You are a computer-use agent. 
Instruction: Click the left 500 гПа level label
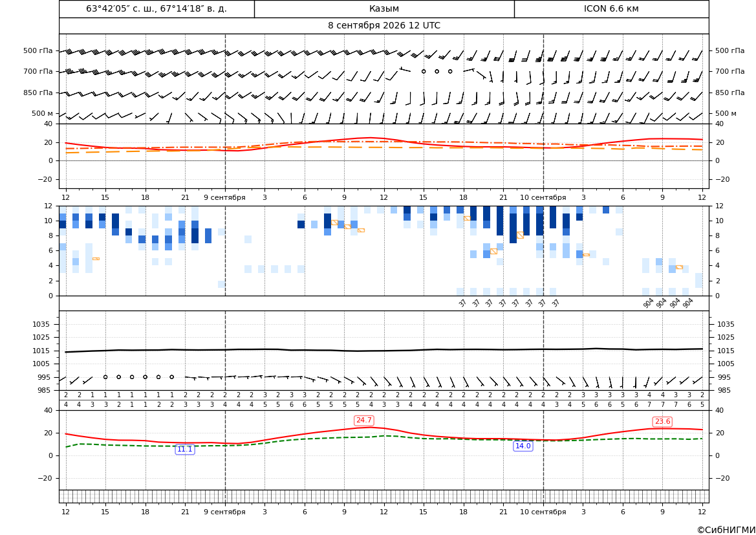[x=38, y=50]
